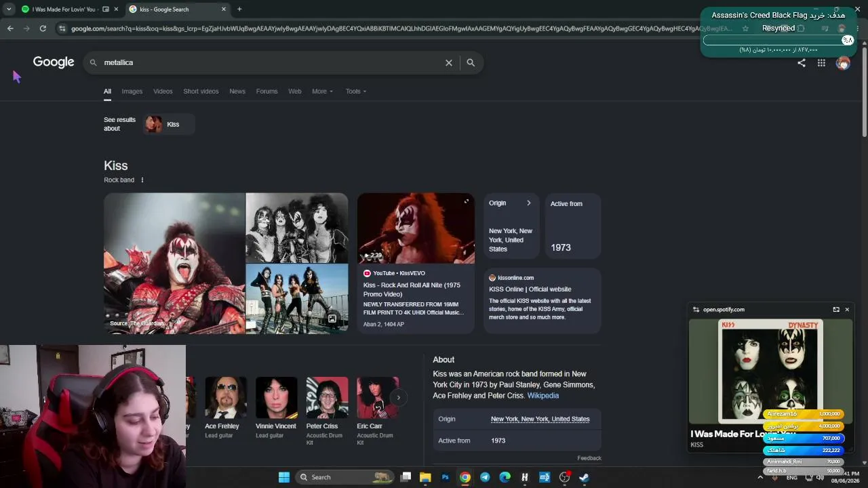Click the share icon on Google page
This screenshot has height=488, width=868.
pyautogui.click(x=802, y=62)
